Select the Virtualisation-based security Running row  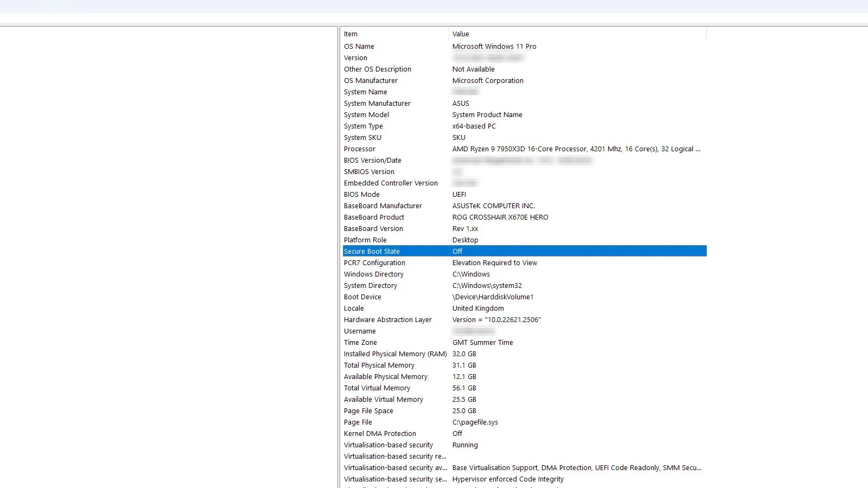click(x=525, y=445)
